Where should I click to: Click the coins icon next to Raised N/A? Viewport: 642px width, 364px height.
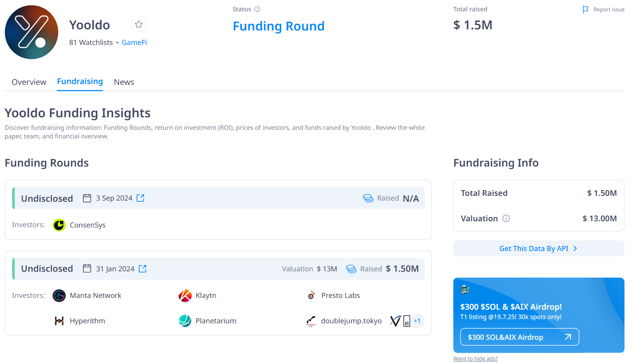point(368,198)
